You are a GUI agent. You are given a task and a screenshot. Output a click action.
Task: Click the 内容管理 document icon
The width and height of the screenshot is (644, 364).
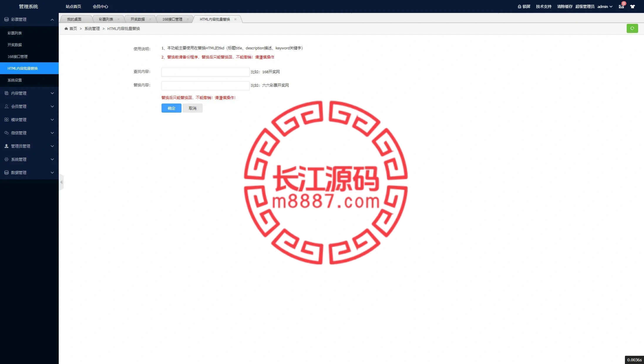(x=6, y=93)
